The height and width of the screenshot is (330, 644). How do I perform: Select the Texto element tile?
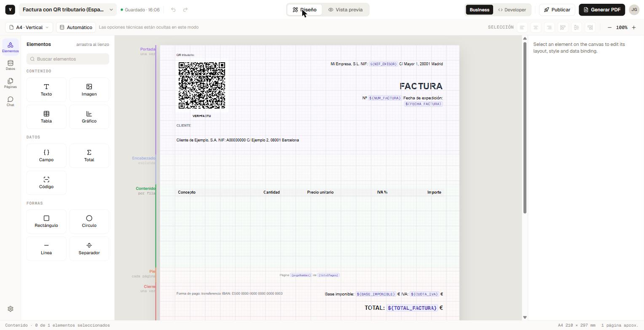tap(46, 90)
